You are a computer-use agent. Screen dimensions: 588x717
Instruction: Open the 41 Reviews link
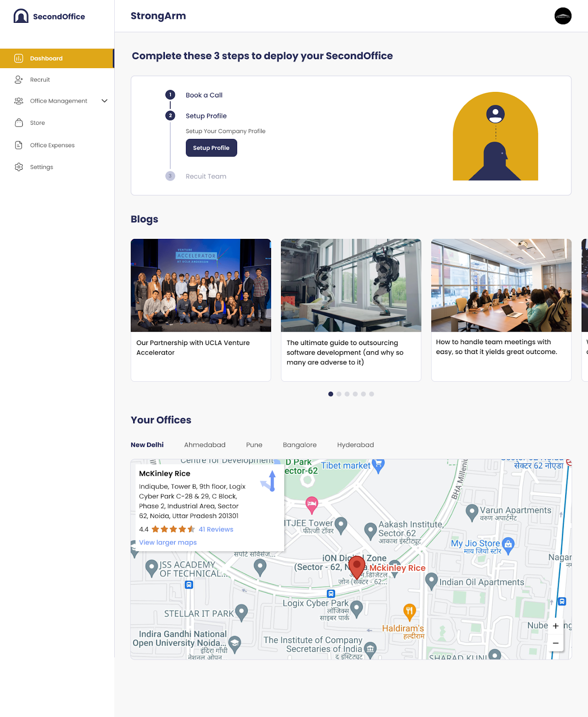point(216,529)
